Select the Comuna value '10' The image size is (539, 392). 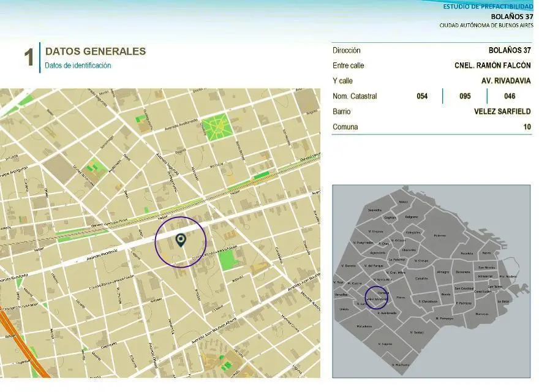tap(527, 127)
